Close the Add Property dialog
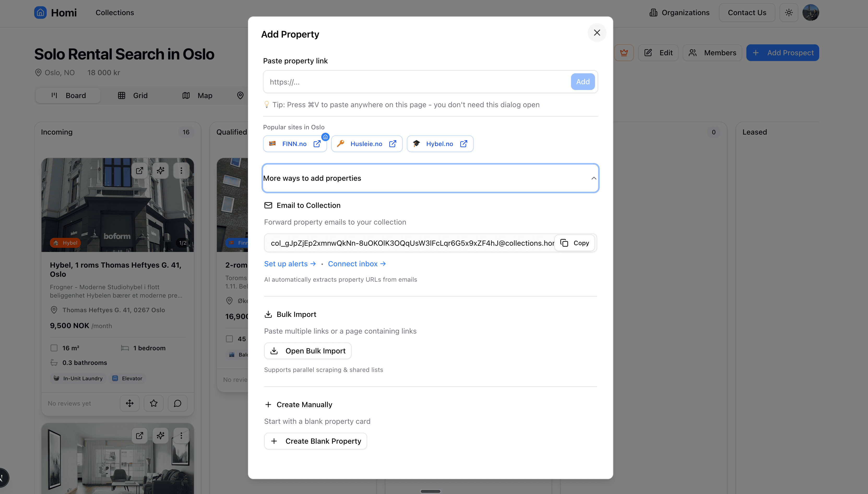 pos(597,33)
